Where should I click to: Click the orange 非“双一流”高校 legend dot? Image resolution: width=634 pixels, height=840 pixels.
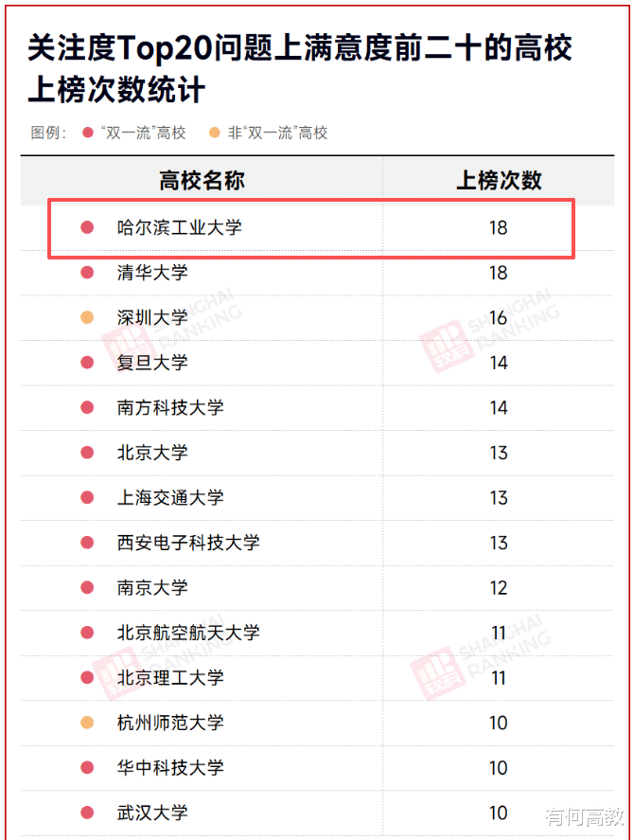point(215,133)
